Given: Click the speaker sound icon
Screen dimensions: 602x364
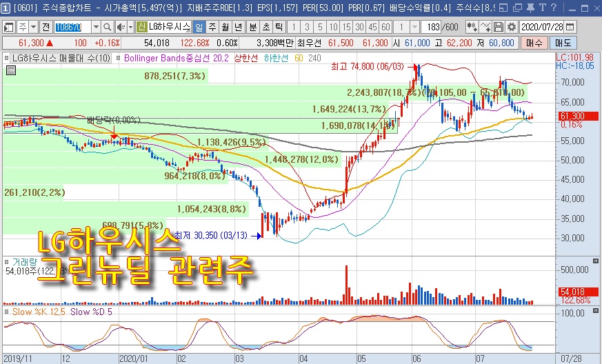Looking at the screenshot, I should (121, 28).
